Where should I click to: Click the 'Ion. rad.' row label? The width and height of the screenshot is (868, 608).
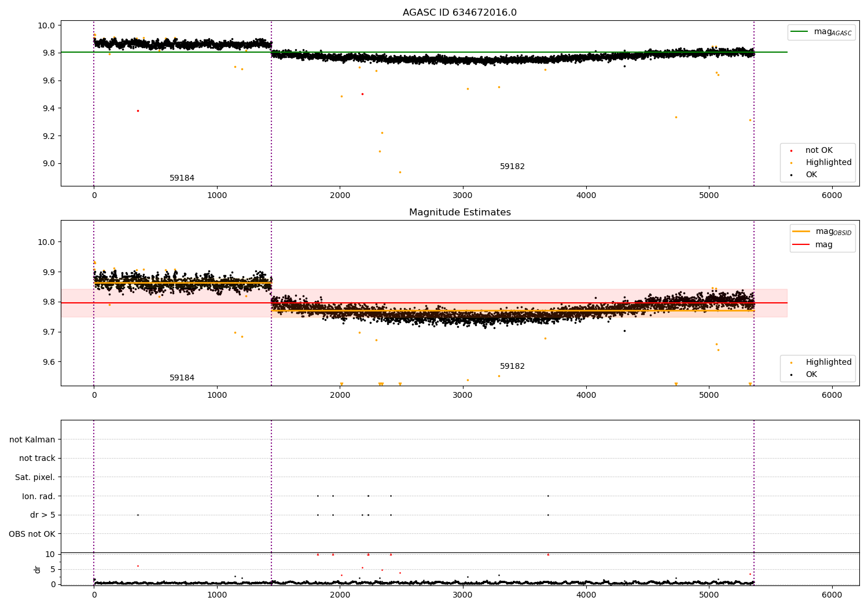coord(39,496)
